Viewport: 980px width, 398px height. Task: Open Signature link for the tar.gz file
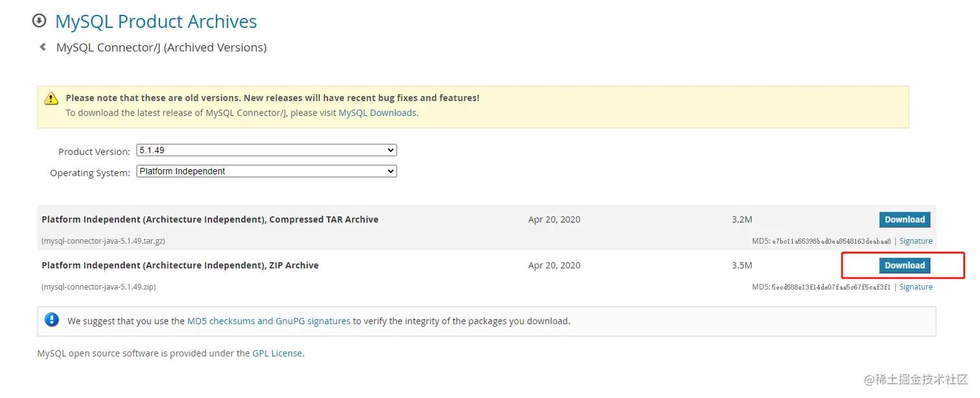tap(916, 240)
